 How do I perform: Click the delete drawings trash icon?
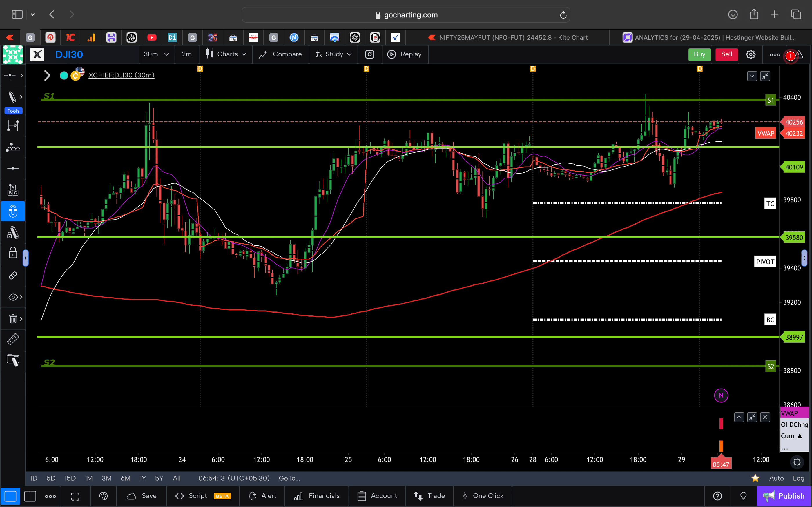[12, 319]
